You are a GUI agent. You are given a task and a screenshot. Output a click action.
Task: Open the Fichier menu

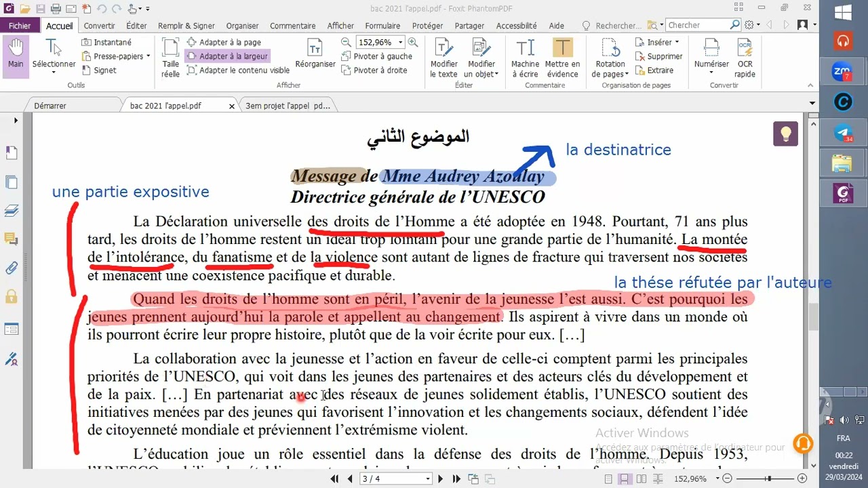coord(20,26)
